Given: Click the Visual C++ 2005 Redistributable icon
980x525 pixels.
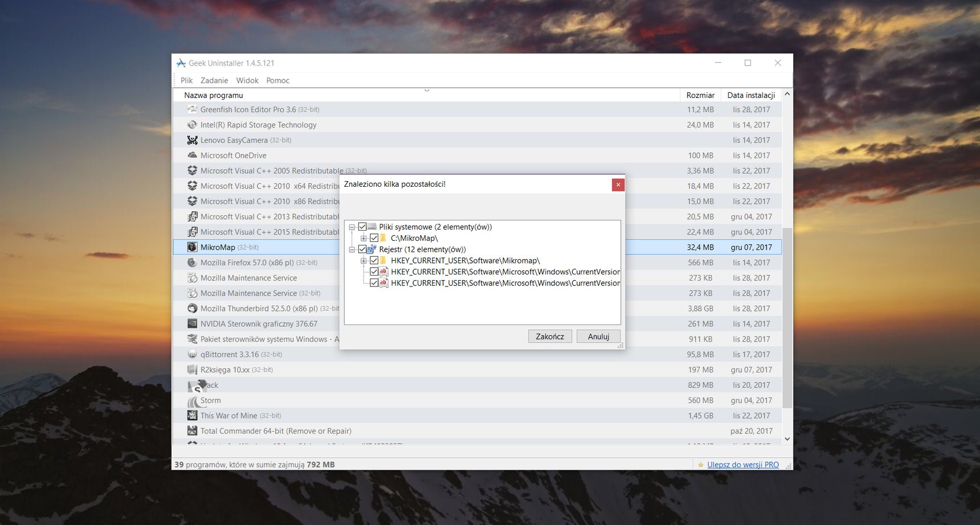Looking at the screenshot, I should (x=192, y=171).
